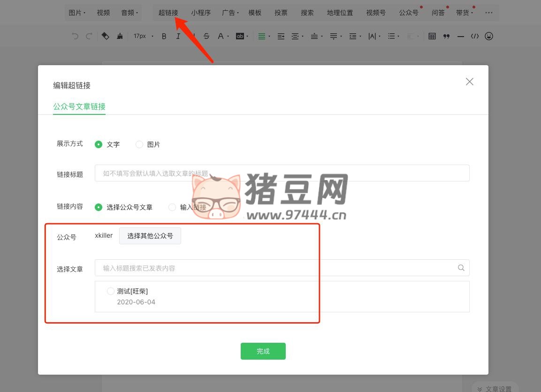This screenshot has height=392, width=541.
Task: Apply strikethrough formatting
Action: [206, 36]
